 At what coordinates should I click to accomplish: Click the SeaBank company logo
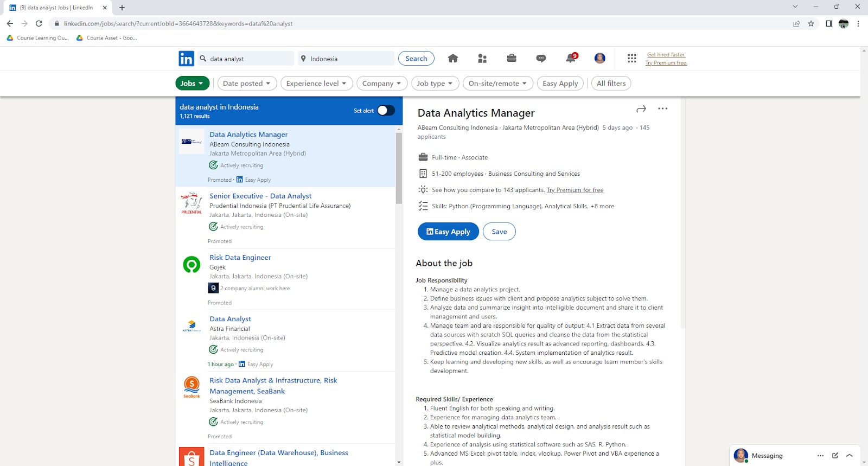click(x=192, y=387)
